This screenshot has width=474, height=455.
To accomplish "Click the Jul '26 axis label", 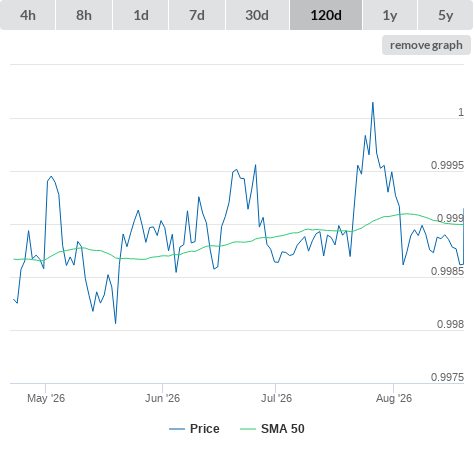I will [x=276, y=398].
